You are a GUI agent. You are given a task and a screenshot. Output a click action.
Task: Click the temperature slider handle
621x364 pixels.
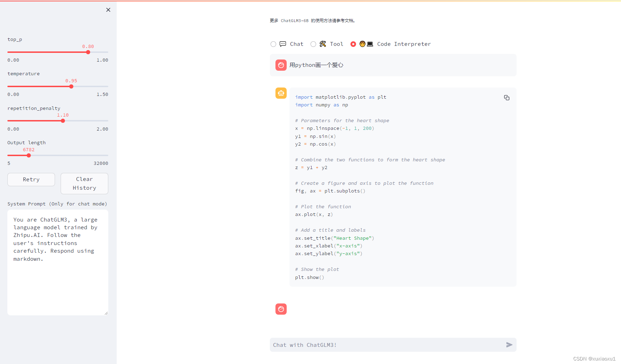(71, 86)
